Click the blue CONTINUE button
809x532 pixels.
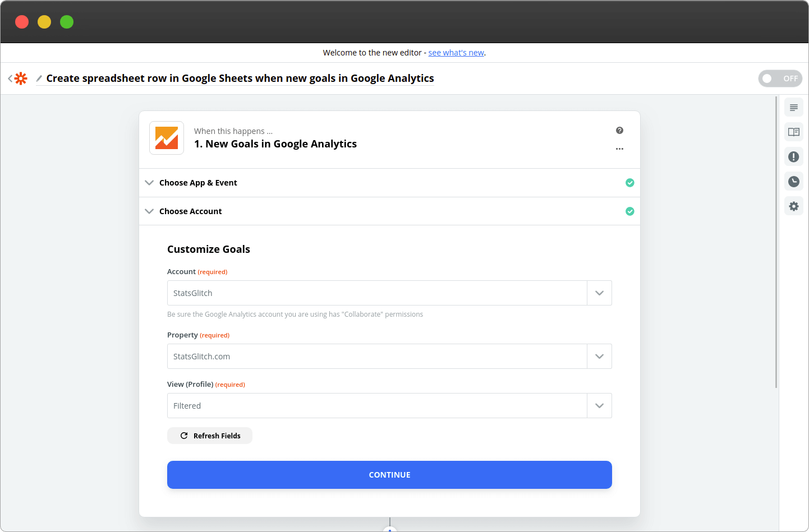pyautogui.click(x=389, y=475)
